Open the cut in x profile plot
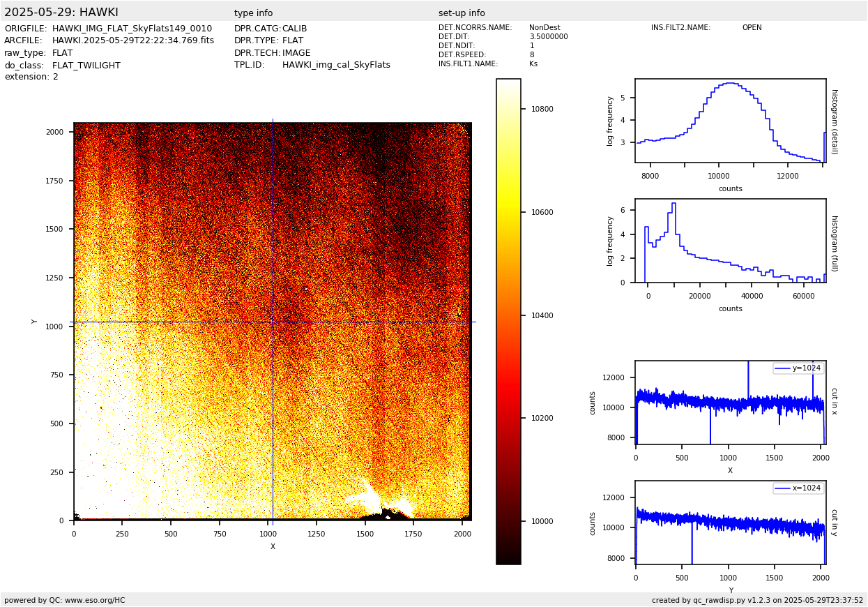The width and height of the screenshot is (868, 607). pyautogui.click(x=730, y=403)
